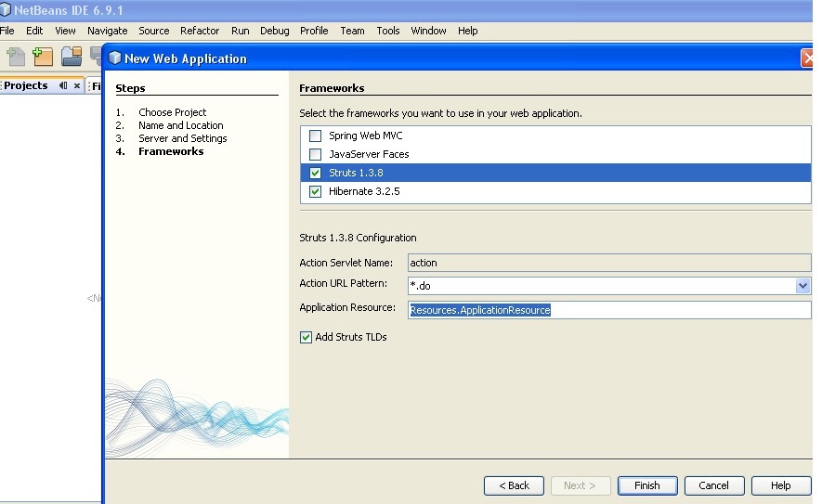Click the Cancel button
This screenshot has height=504, width=822.
tap(714, 485)
